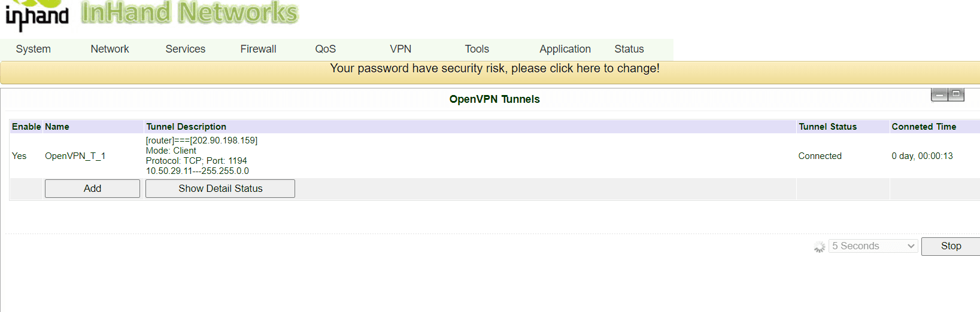Click the InHand logo icon
This screenshot has height=312, width=980.
[37, 15]
